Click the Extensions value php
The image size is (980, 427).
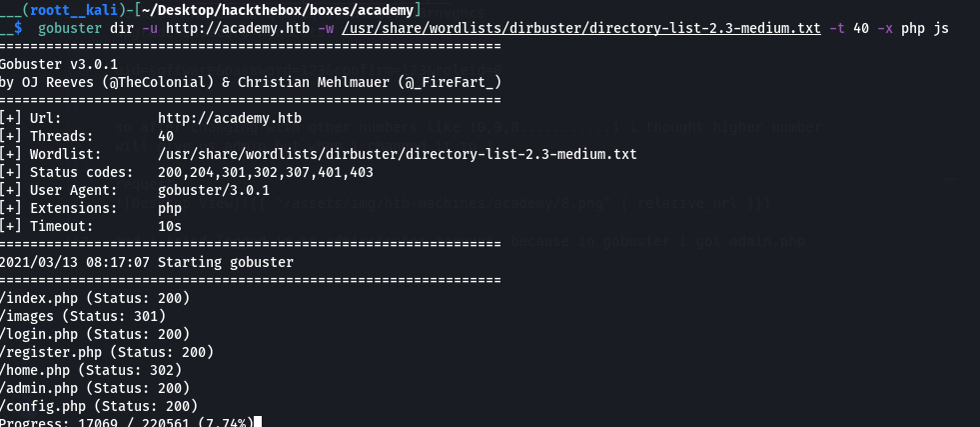[170, 208]
